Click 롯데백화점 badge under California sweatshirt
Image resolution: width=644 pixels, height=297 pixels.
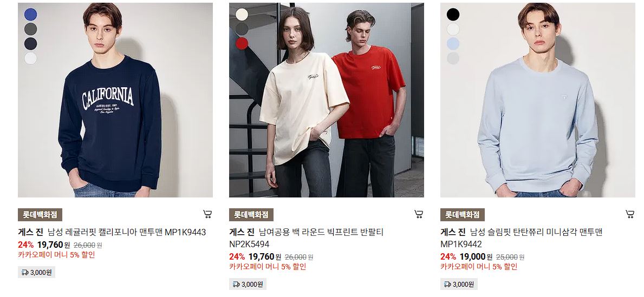[40, 215]
